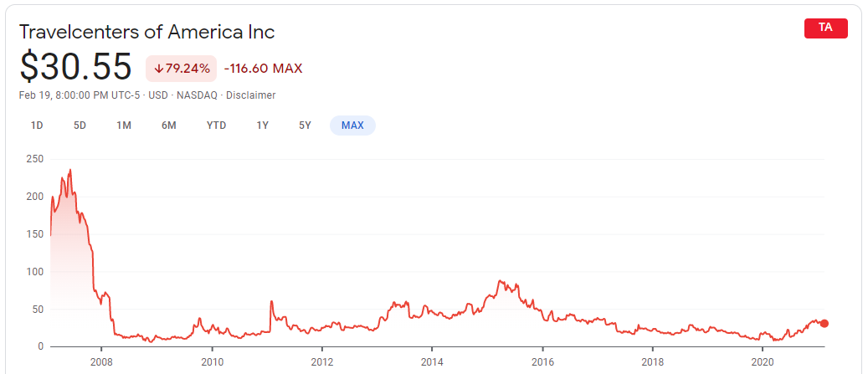Click the 250 y-axis value label
Image resolution: width=868 pixels, height=374 pixels.
pyautogui.click(x=35, y=158)
